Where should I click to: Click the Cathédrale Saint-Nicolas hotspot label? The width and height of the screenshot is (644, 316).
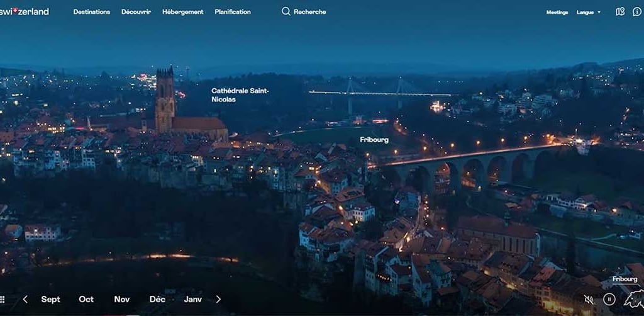[x=240, y=95]
